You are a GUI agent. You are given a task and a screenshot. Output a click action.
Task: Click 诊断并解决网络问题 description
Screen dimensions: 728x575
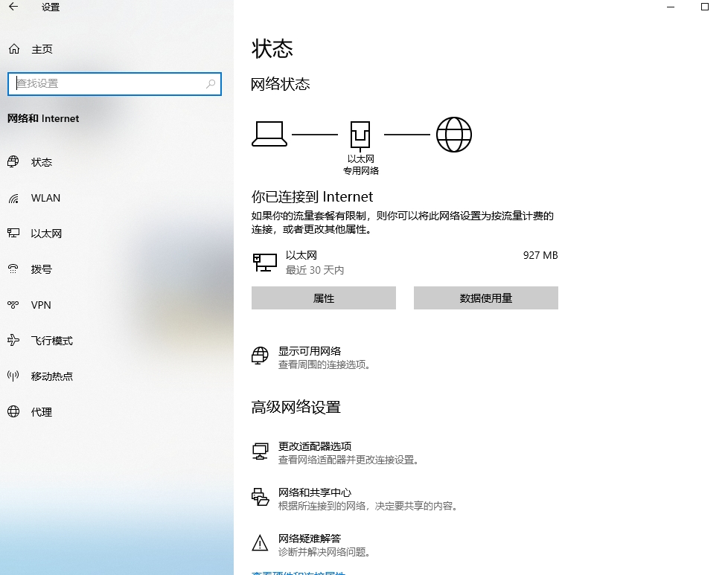(326, 552)
